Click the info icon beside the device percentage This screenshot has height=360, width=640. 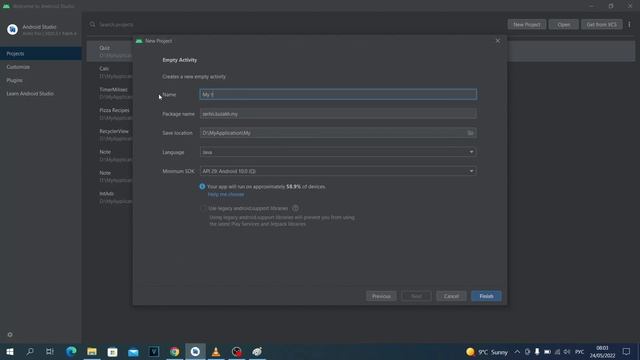(202, 187)
